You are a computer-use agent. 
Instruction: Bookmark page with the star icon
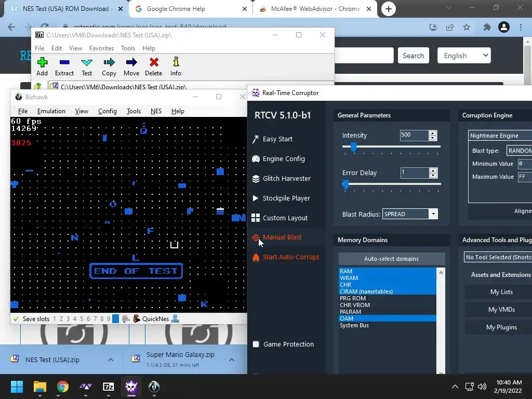pyautogui.click(x=467, y=27)
